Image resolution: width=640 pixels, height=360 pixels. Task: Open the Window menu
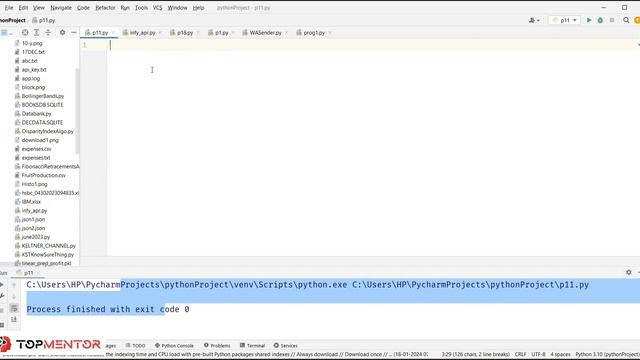pos(177,8)
